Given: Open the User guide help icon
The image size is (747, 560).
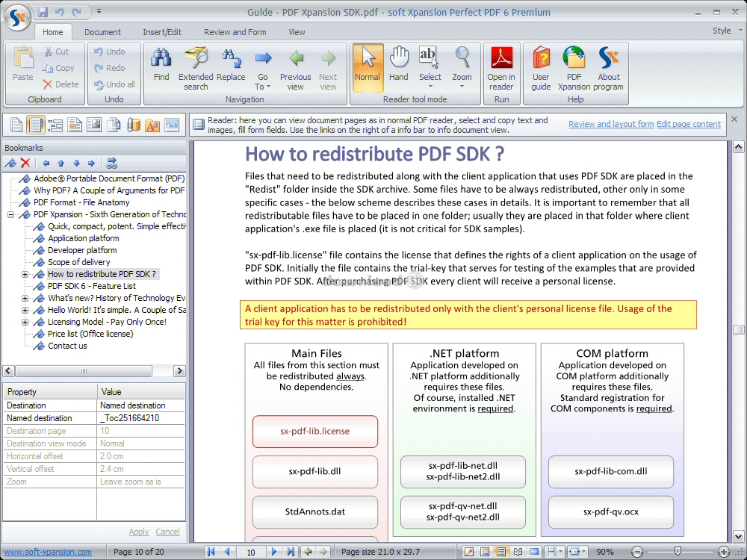Looking at the screenshot, I should coord(541,68).
